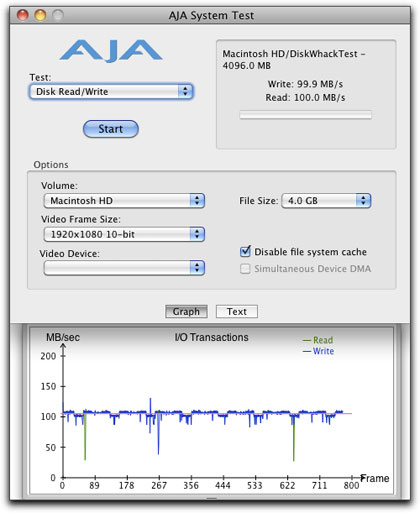The image size is (420, 513).
Task: Click the AJA logo
Action: tap(111, 51)
